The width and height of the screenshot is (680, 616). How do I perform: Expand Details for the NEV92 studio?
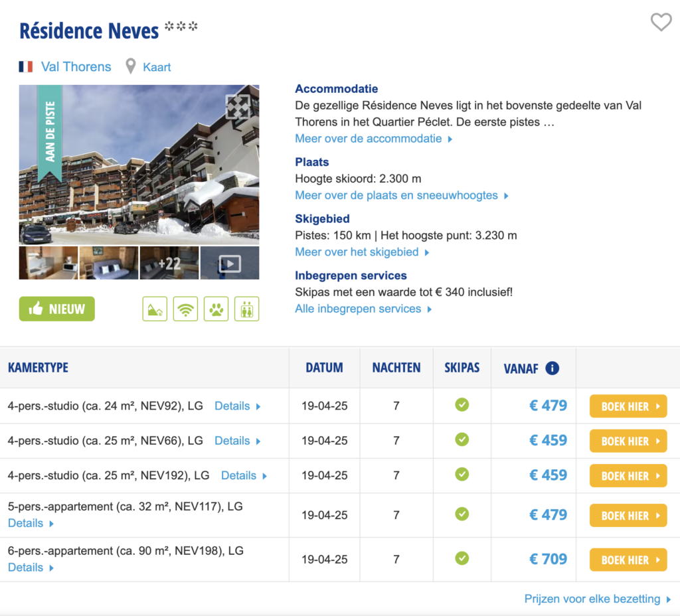[x=237, y=406]
